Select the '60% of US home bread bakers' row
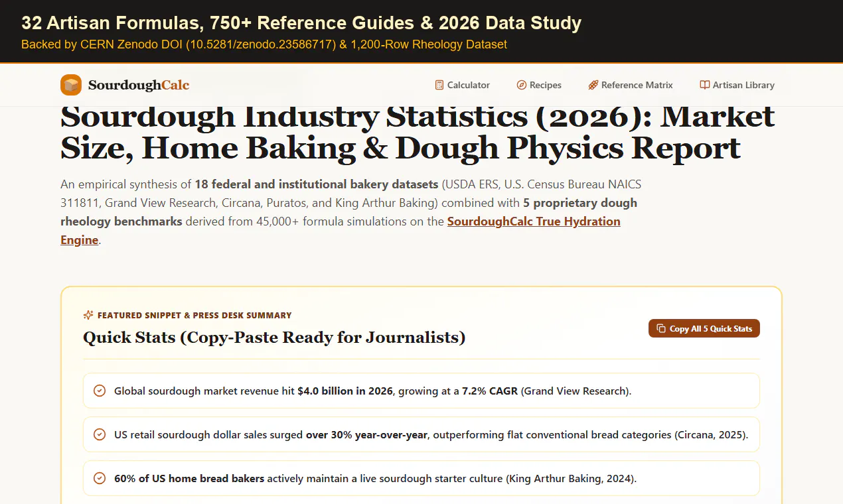This screenshot has height=504, width=843. [421, 478]
